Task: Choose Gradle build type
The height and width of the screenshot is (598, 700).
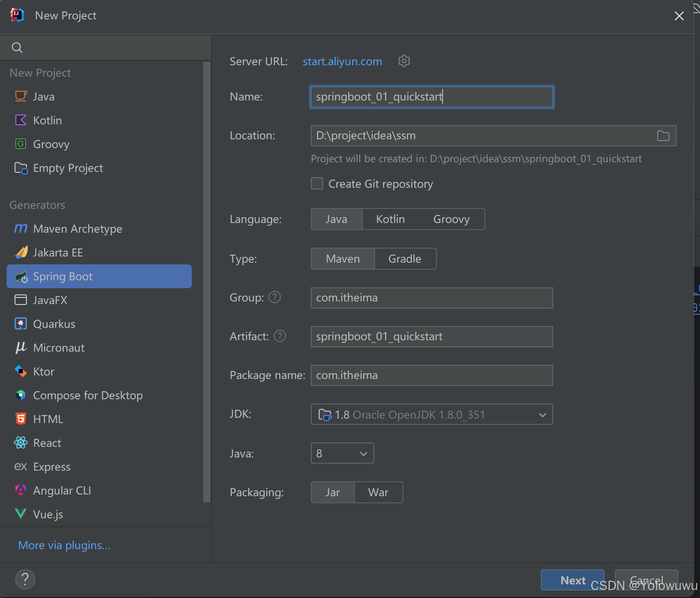Action: [x=405, y=259]
